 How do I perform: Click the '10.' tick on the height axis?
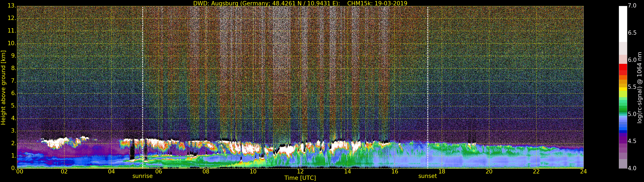12,43
